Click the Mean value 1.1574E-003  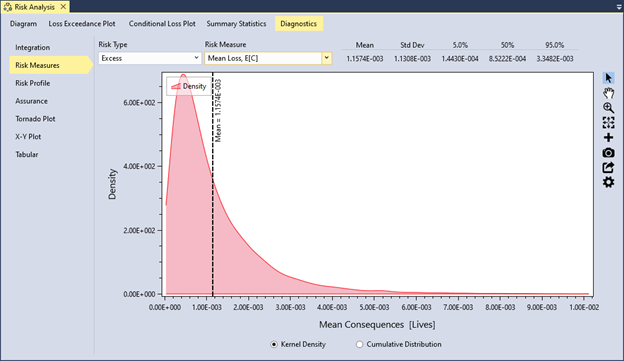365,59
